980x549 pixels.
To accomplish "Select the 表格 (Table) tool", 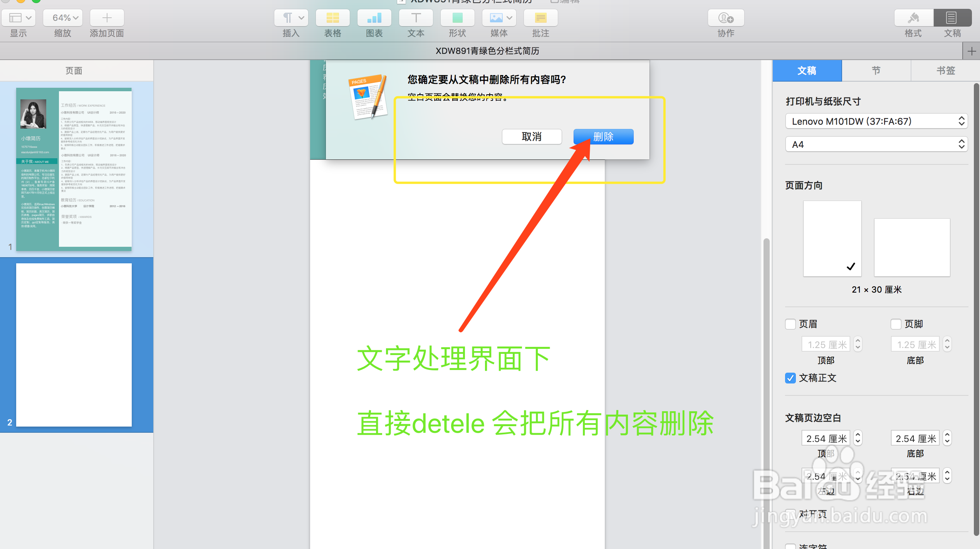I will 332,18.
